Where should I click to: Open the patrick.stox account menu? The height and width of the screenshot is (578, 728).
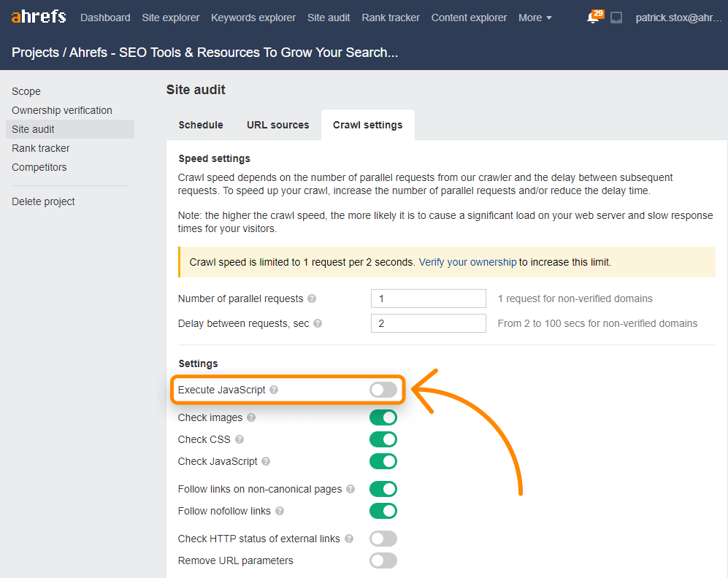[x=679, y=17]
